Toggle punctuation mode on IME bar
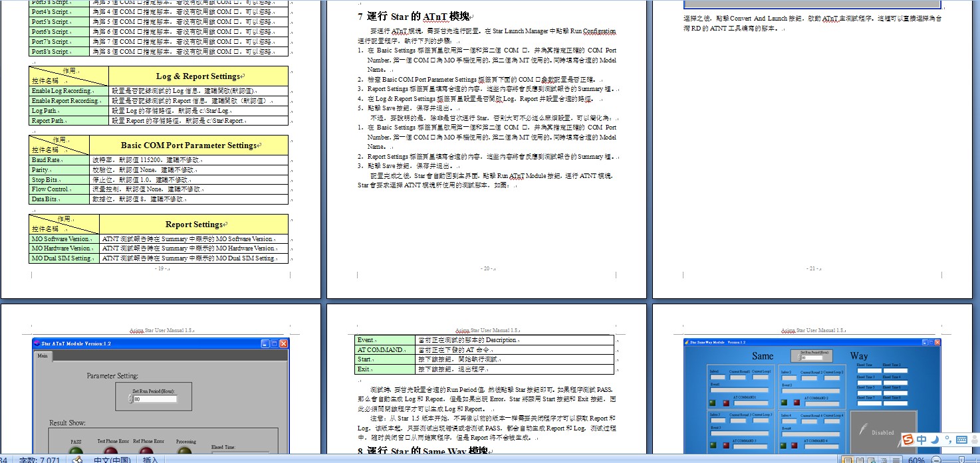980x463 pixels. tap(948, 440)
